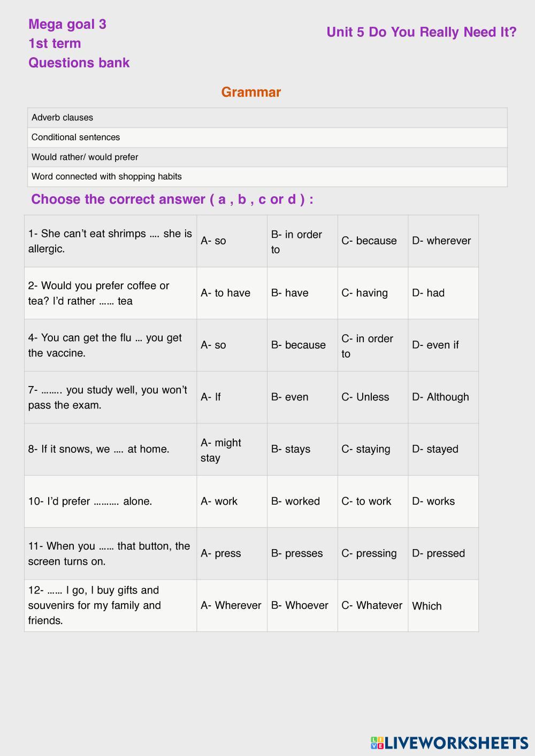Choose 'A- so' in question 1 row
This screenshot has width=535, height=756.
[213, 241]
